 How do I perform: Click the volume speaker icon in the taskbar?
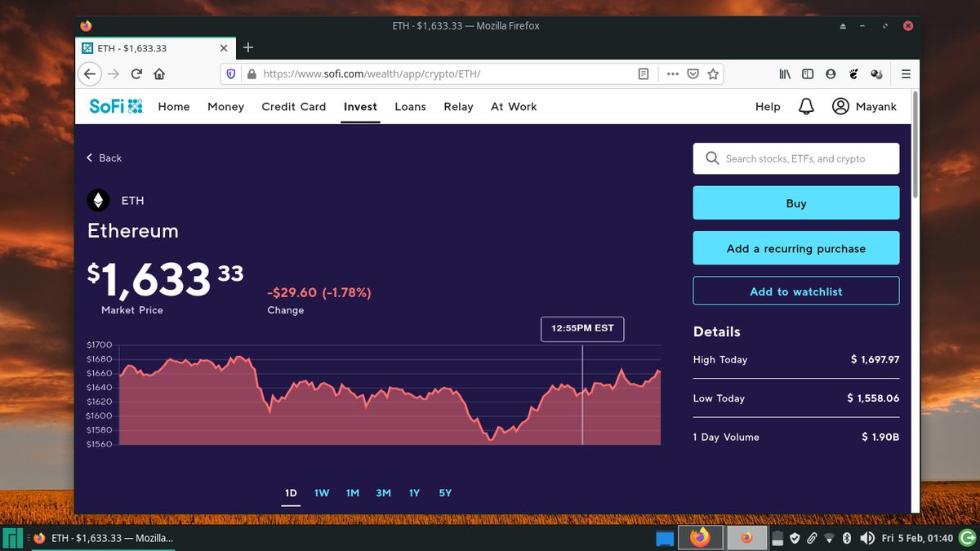(x=867, y=538)
